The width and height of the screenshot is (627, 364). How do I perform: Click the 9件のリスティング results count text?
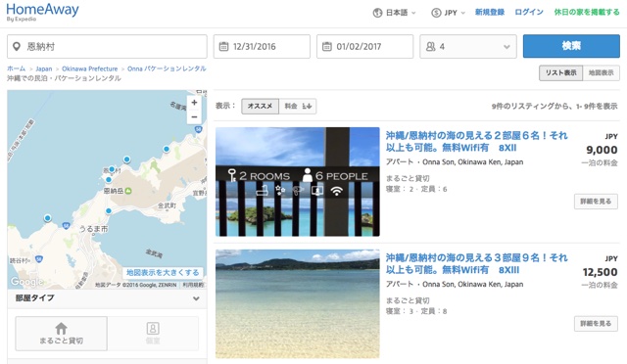(555, 107)
